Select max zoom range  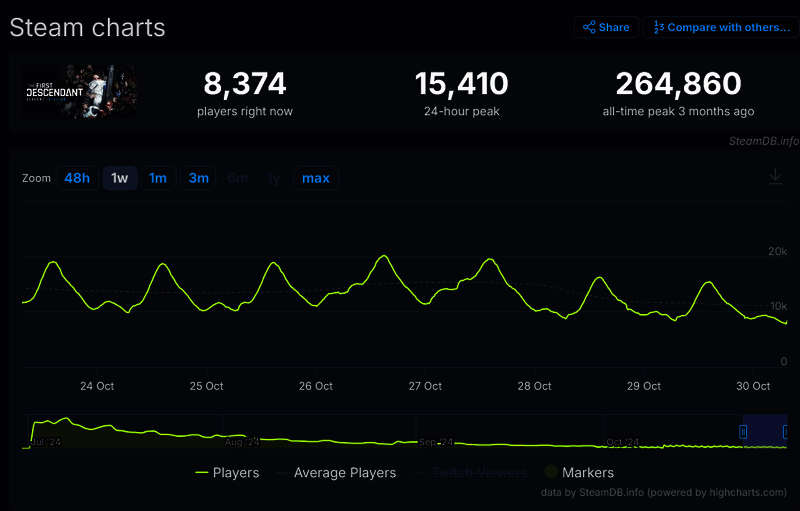[316, 178]
